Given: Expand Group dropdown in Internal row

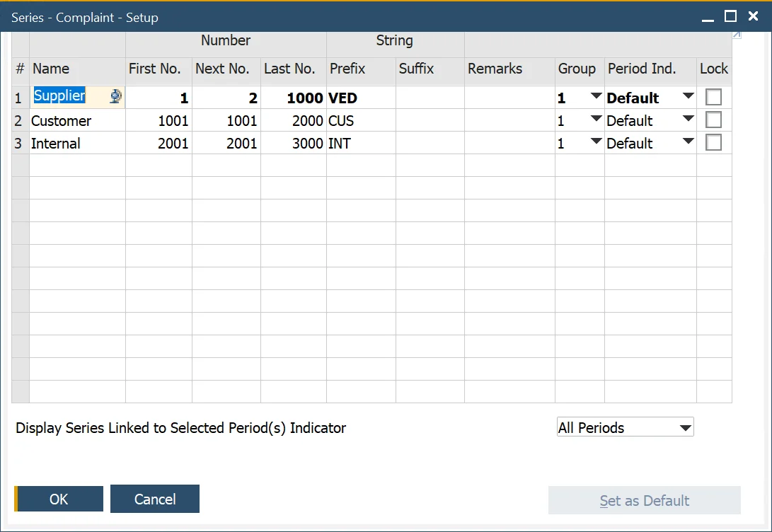Looking at the screenshot, I should point(596,142).
